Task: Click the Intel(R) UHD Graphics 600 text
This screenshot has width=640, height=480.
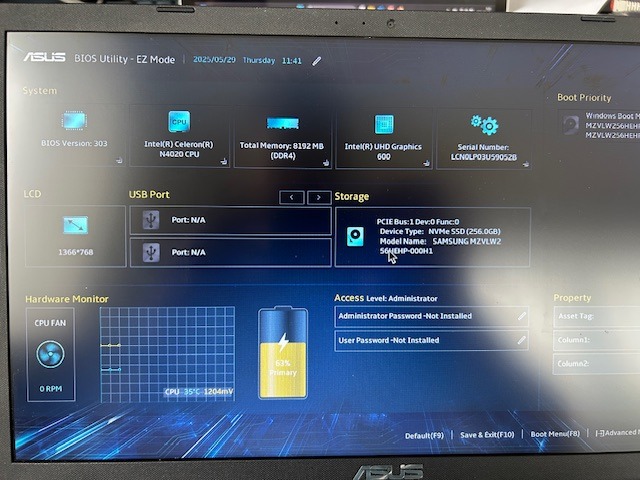Action: 383,151
